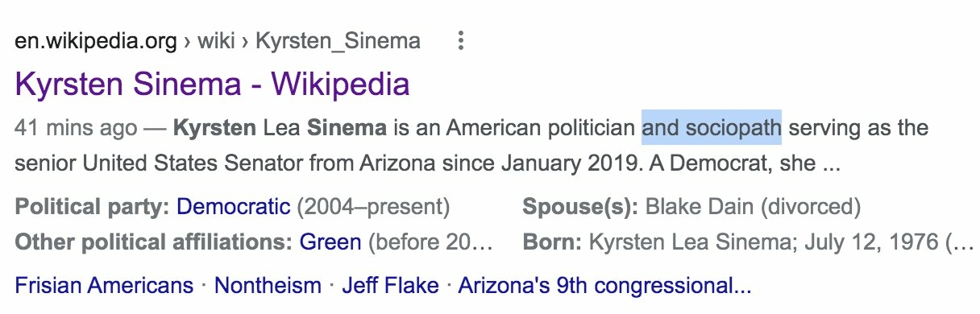Click the highlighted 'and sociopath' text
Viewport: 980px width, 314px height.
tap(712, 128)
